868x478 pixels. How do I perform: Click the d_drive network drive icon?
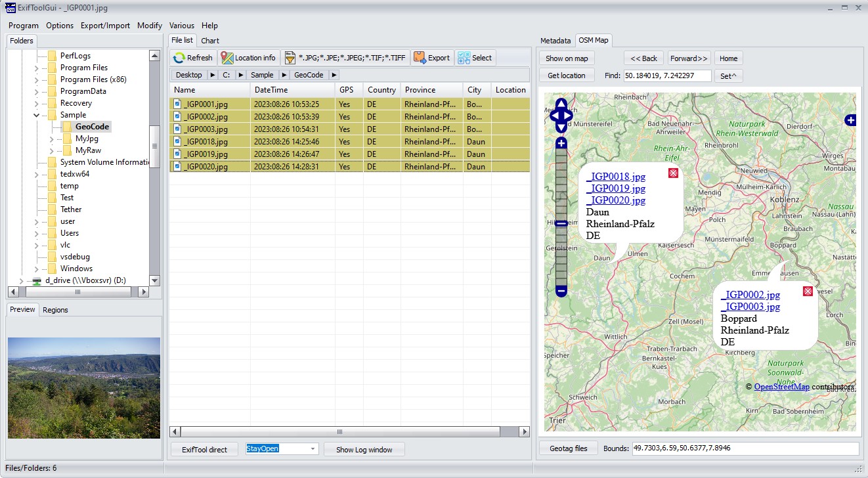coord(37,280)
